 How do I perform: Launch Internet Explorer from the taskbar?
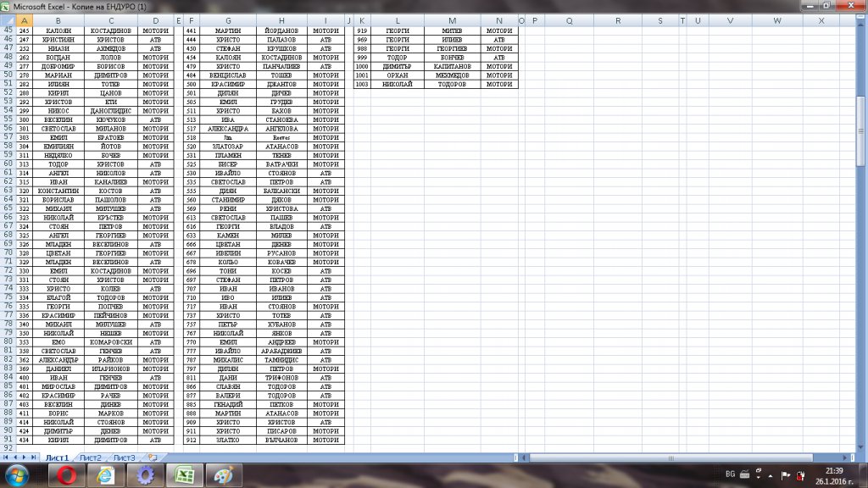[106, 475]
